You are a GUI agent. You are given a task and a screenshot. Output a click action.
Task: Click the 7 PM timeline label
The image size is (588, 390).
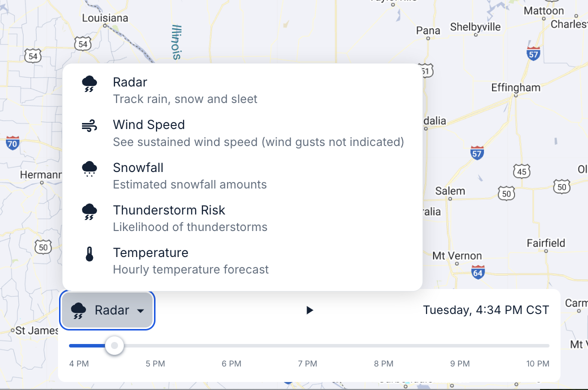pyautogui.click(x=307, y=364)
